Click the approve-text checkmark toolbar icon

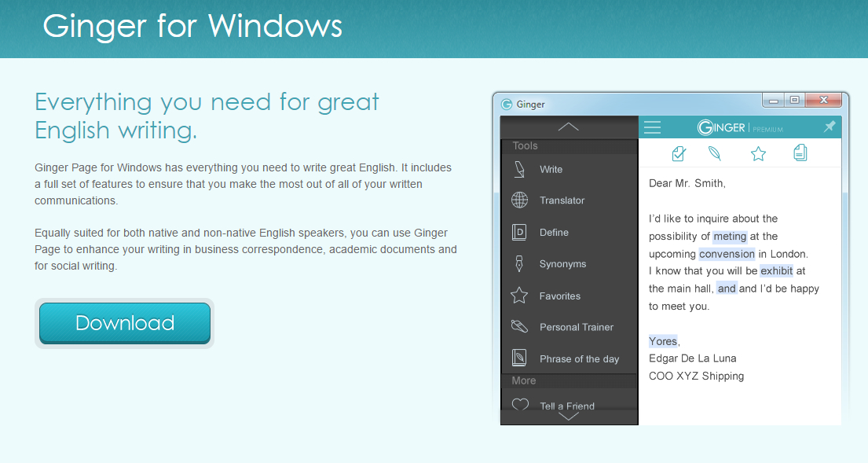tap(679, 153)
